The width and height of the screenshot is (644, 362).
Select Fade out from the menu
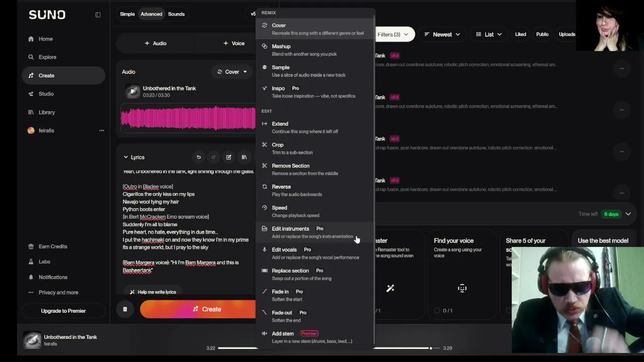[315, 316]
